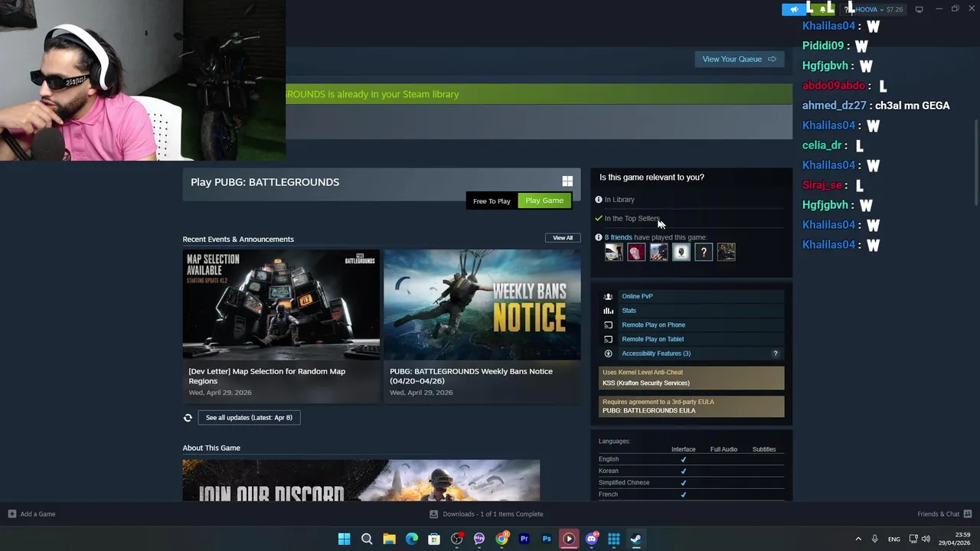Open Dev Letter Map Selection article title
The height and width of the screenshot is (551, 980).
(x=267, y=376)
